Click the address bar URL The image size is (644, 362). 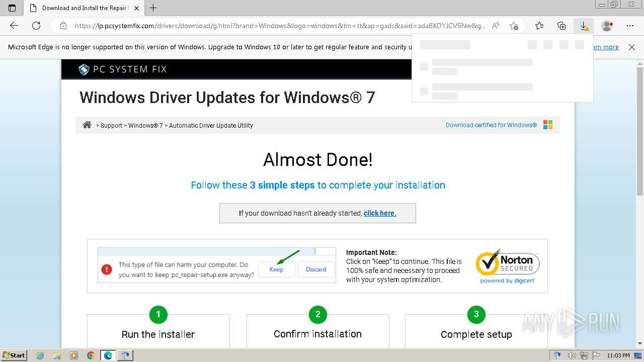coord(280,26)
